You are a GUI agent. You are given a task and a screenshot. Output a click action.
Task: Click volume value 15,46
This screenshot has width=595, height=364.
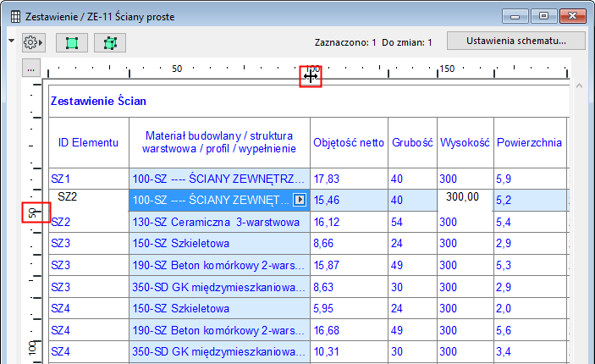[327, 200]
